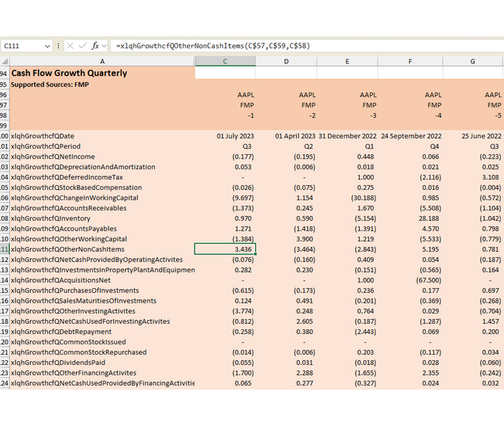Viewport: 504px width, 426px height.
Task: Select column D header
Action: (x=286, y=61)
